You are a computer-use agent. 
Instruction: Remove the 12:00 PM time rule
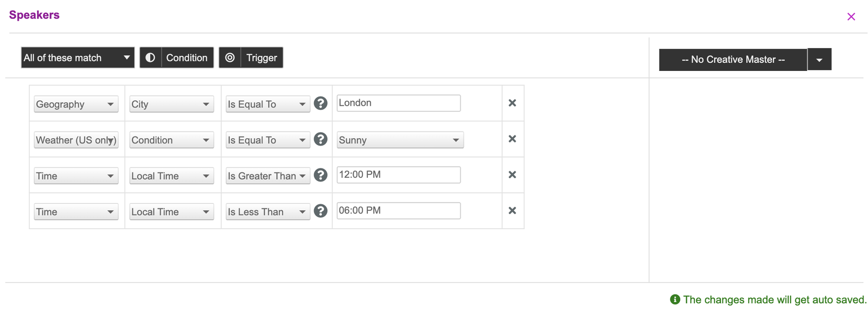pyautogui.click(x=512, y=174)
